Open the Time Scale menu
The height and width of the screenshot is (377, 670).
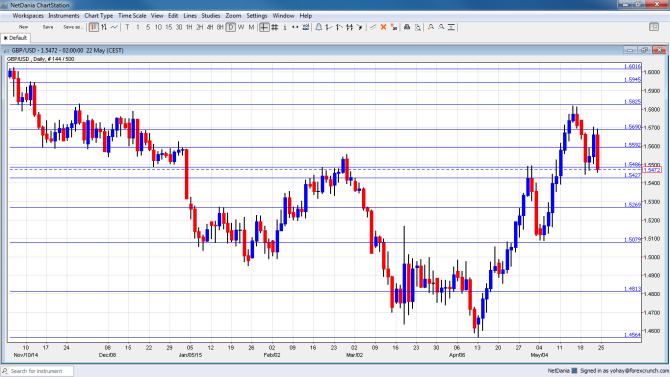pyautogui.click(x=132, y=16)
